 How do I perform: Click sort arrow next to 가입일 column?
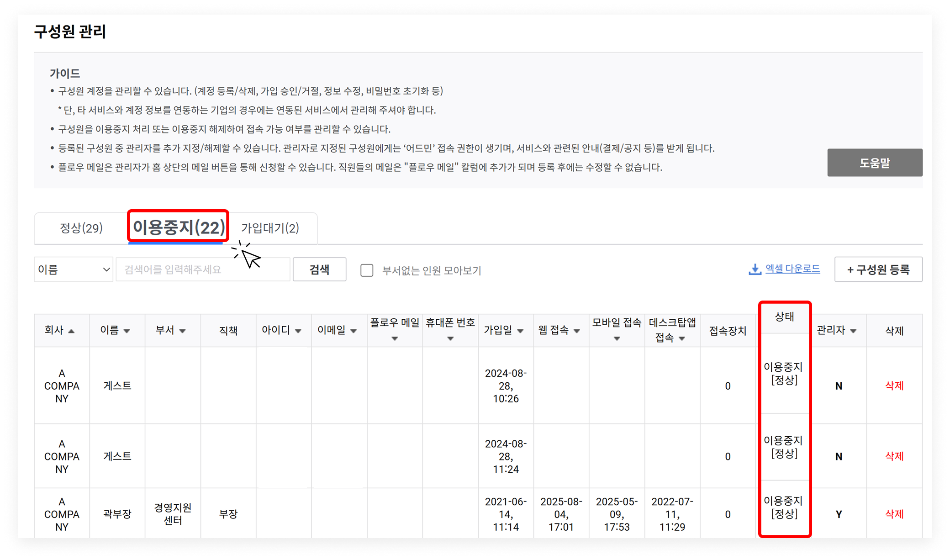(520, 331)
